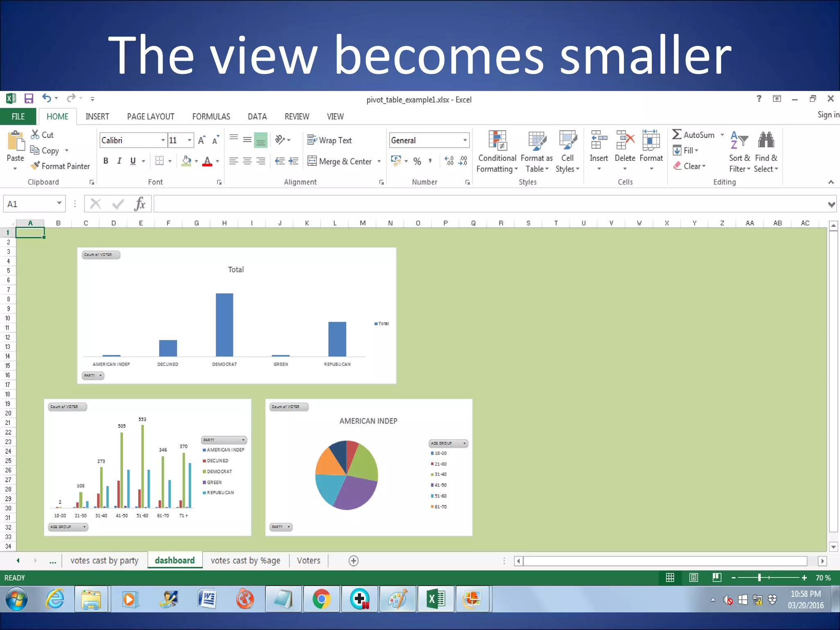Click the Merge & Center button
Image resolution: width=840 pixels, height=630 pixels.
(340, 161)
